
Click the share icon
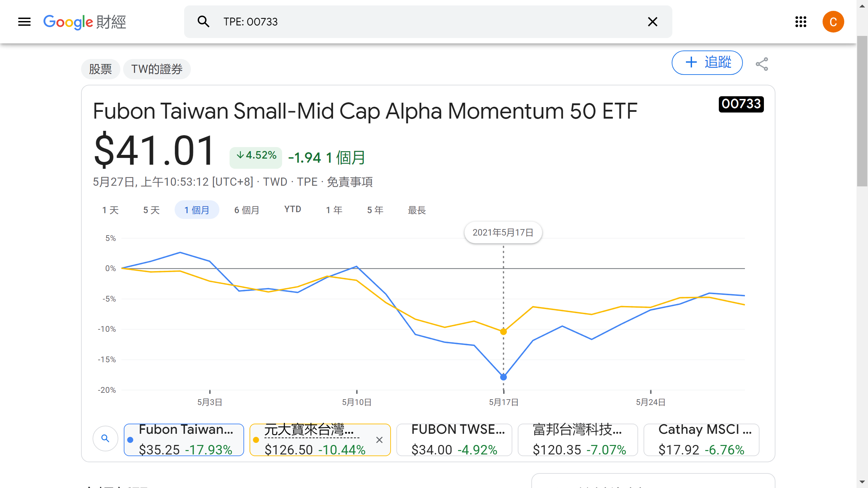[x=762, y=64]
